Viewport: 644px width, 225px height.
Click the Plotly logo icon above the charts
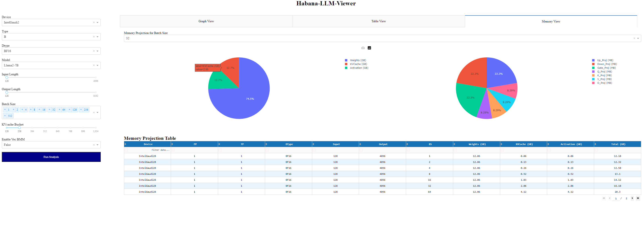[369, 48]
